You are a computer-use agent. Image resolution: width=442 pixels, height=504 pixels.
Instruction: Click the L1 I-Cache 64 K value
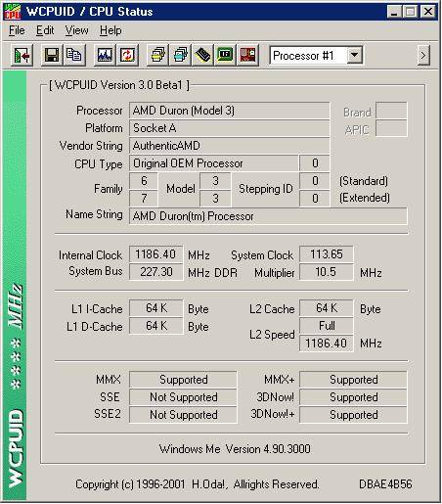pos(155,308)
